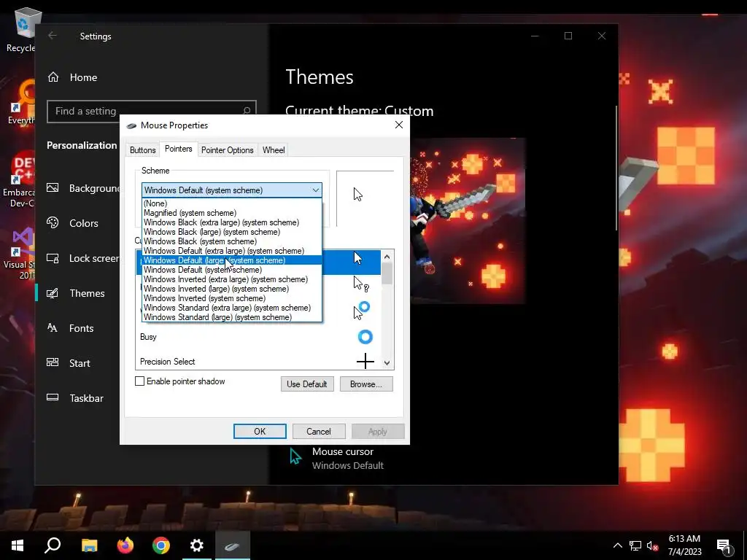Click the Browse... button
Image resolution: width=747 pixels, height=560 pixels.
[x=366, y=384]
